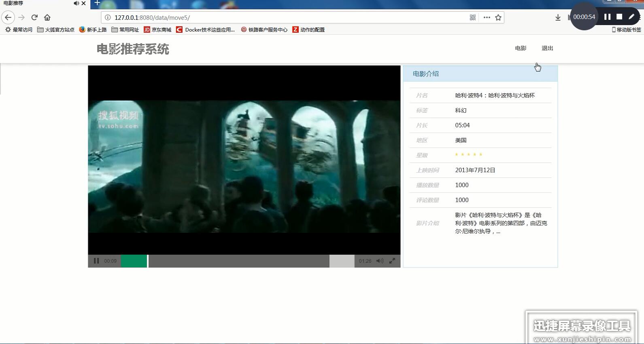Open a new tab with plus button

pos(97,3)
